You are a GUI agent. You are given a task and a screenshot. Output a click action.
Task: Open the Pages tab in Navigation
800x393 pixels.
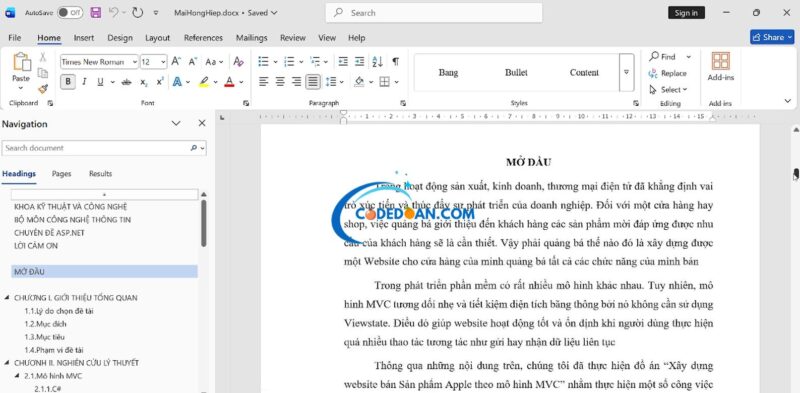(x=61, y=174)
